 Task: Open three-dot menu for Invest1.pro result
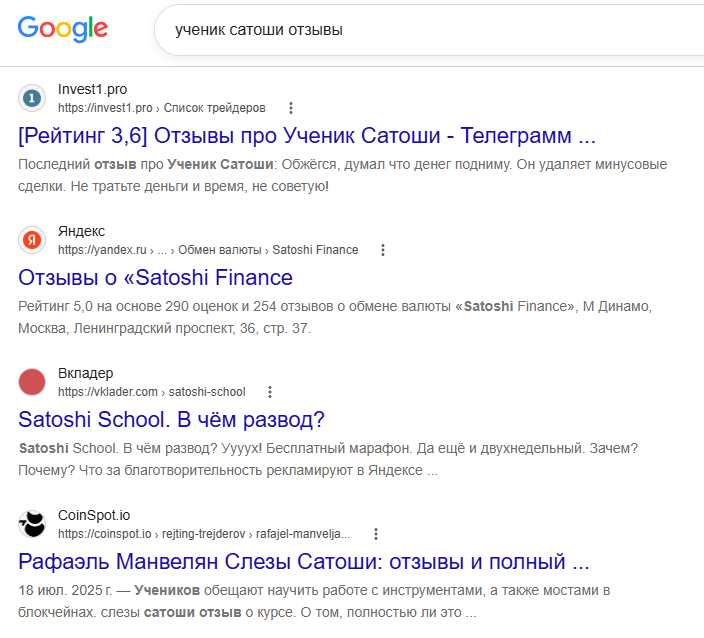(291, 108)
